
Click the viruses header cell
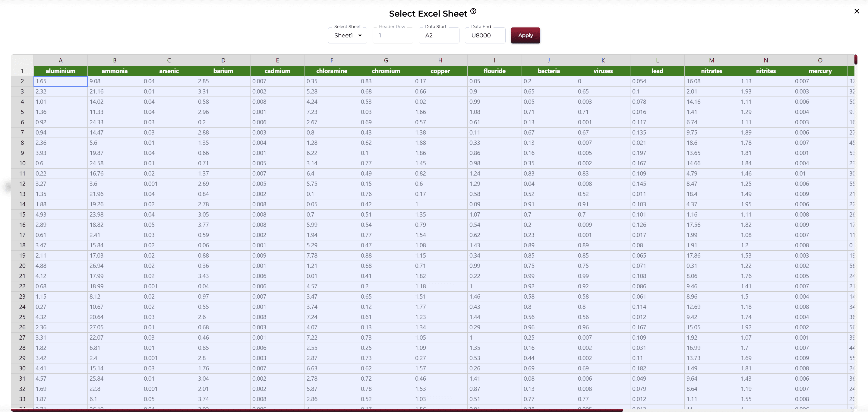[603, 71]
